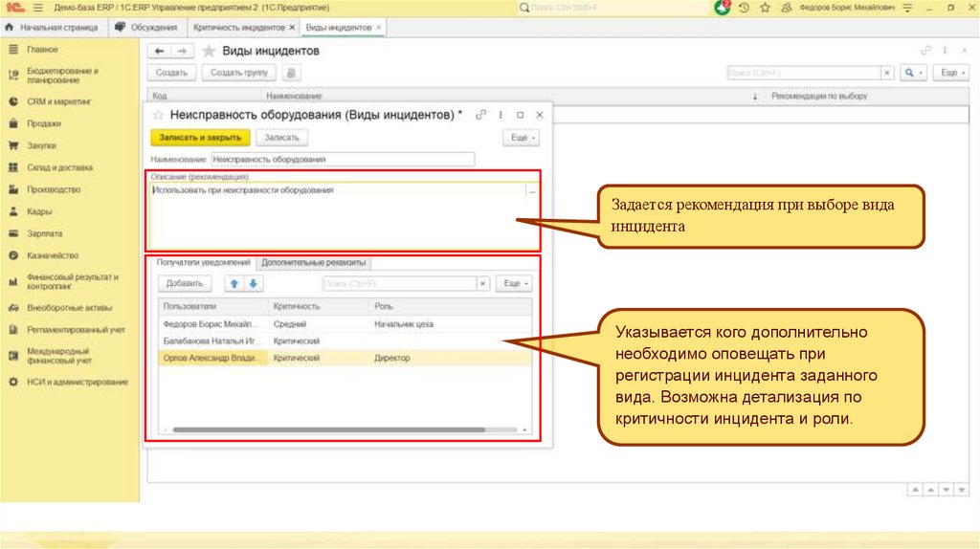Open Закупки section in sidebar
Image resolution: width=980 pixels, height=549 pixels.
coord(41,145)
